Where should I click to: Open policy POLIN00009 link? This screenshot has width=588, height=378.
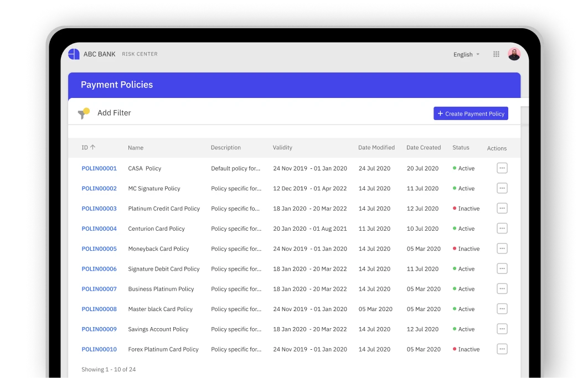pyautogui.click(x=99, y=329)
